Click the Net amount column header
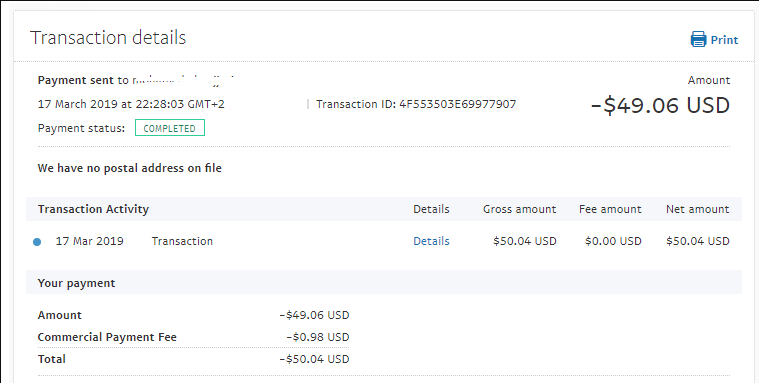The height and width of the screenshot is (383, 759). (698, 209)
